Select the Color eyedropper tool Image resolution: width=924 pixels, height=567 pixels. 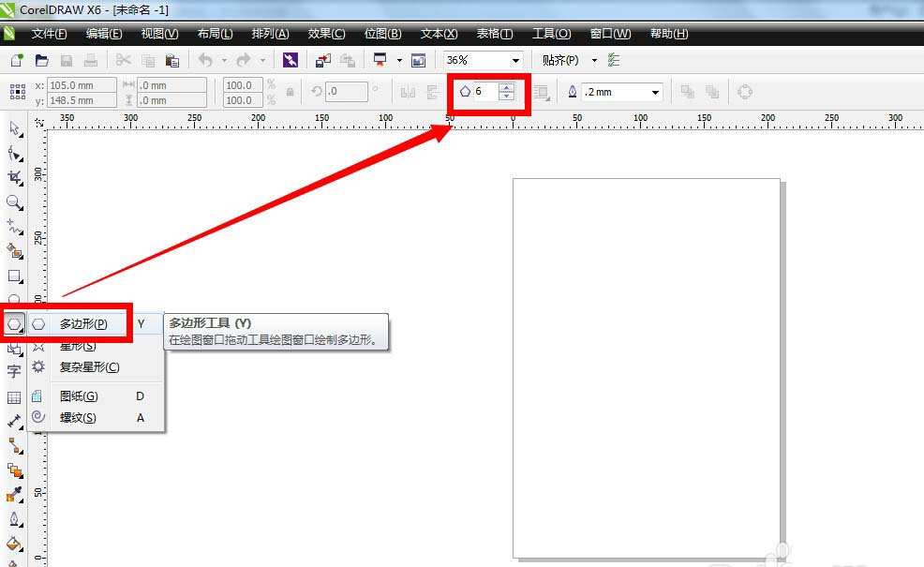15,495
